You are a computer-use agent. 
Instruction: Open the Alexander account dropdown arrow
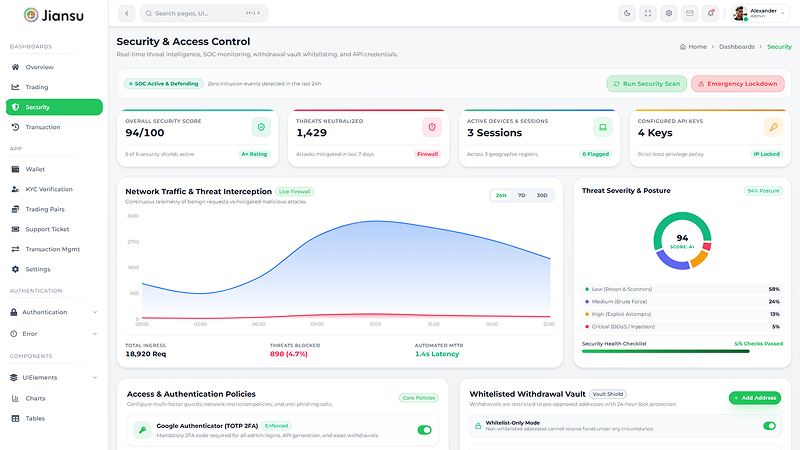(783, 13)
